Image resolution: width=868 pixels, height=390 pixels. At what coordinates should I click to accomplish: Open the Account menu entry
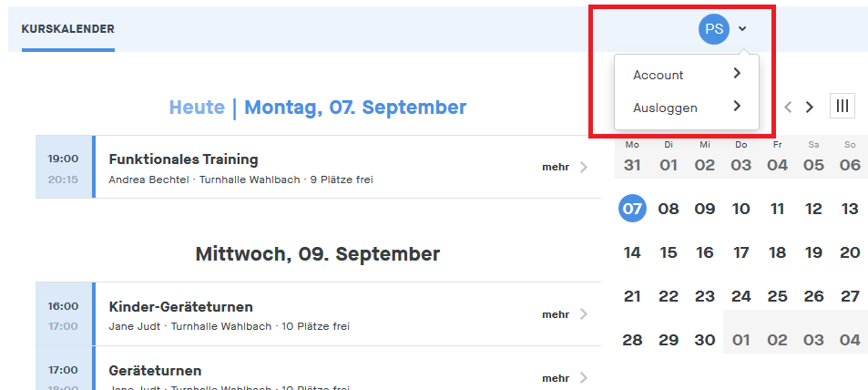[659, 75]
